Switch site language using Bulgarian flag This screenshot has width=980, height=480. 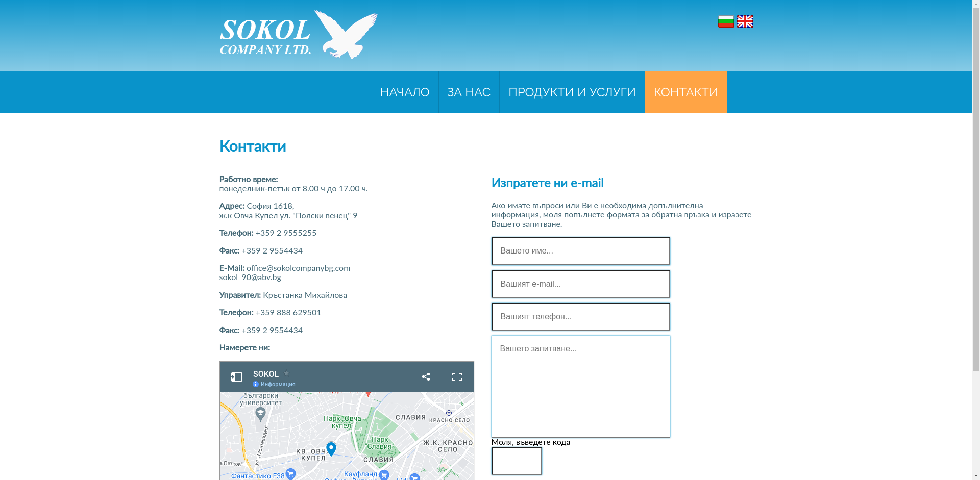[726, 21]
